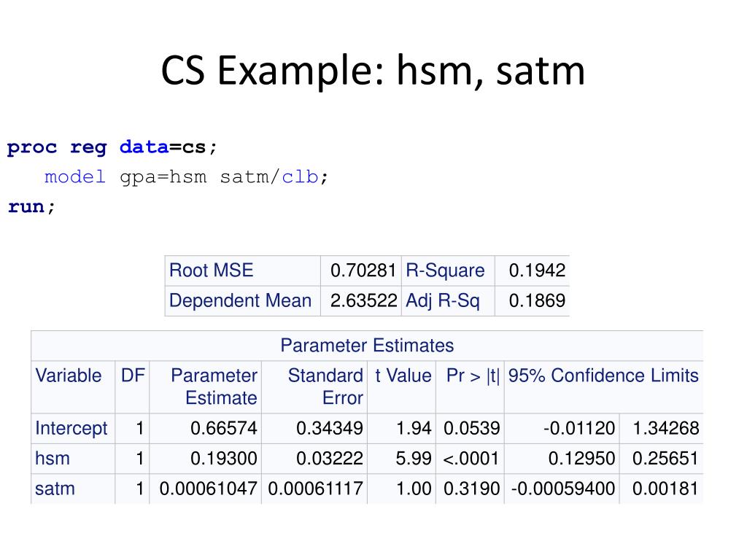Select the hsm p-value <.0001
This screenshot has height=560, width=747.
pos(471,459)
